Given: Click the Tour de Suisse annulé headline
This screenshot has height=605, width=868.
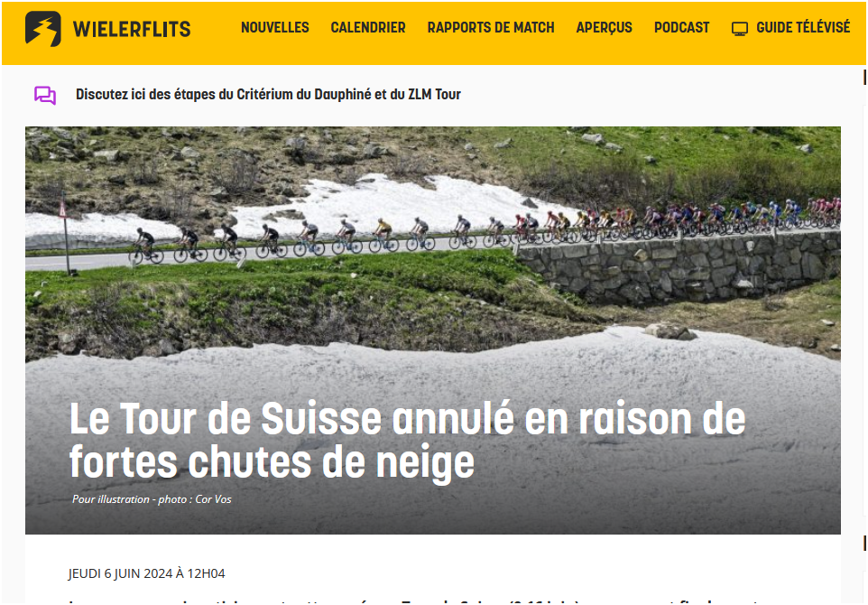Looking at the screenshot, I should tap(408, 440).
